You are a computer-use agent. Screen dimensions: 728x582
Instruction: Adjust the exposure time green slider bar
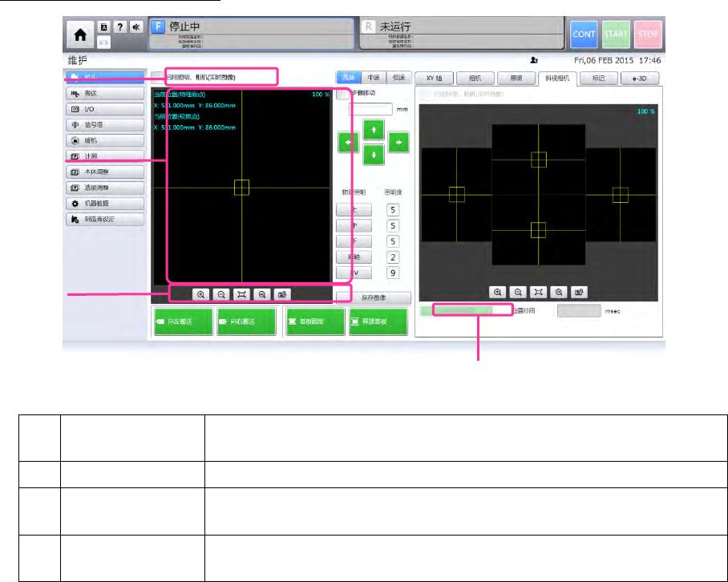(471, 309)
